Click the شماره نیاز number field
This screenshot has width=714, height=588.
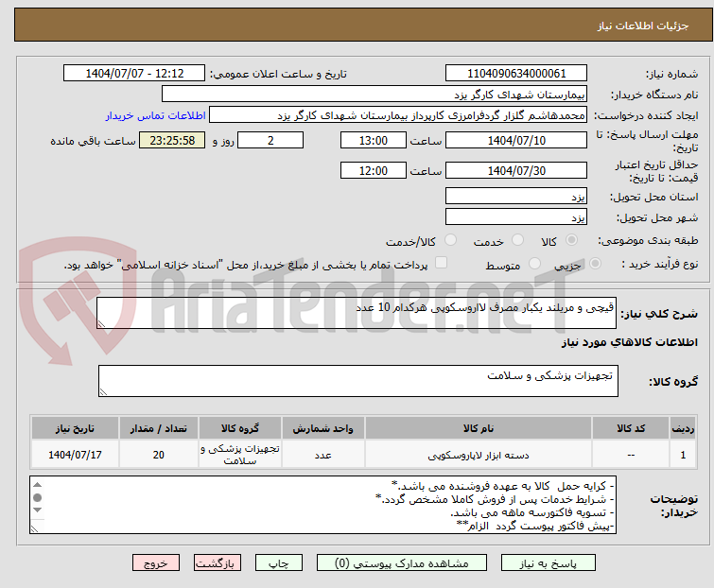(x=516, y=73)
